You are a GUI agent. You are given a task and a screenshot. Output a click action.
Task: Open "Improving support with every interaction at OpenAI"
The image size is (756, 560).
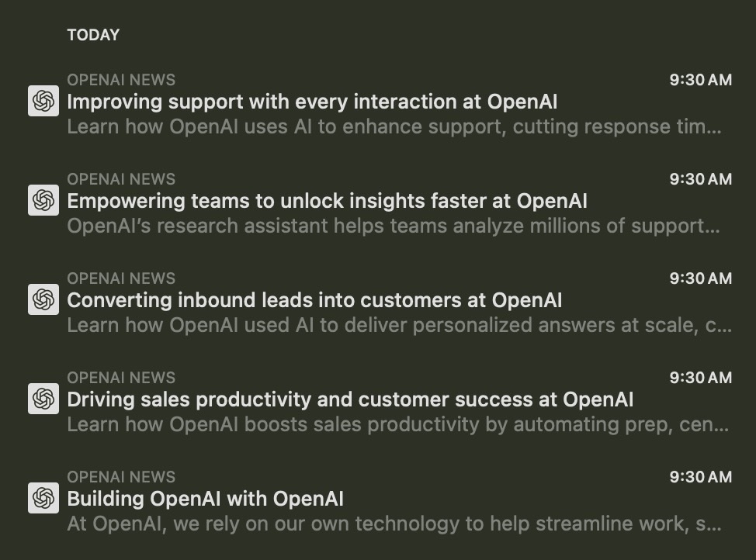(312, 102)
